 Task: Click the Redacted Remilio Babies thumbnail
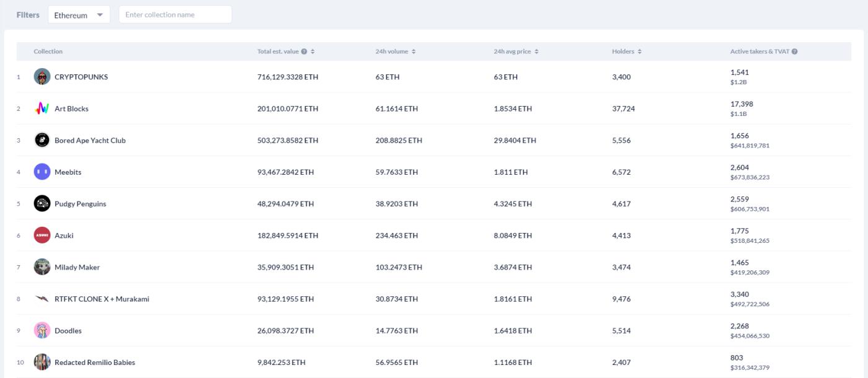[42, 362]
